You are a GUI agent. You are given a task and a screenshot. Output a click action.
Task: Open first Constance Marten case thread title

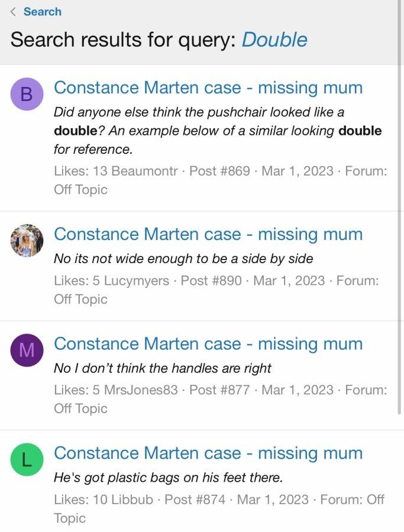point(208,87)
